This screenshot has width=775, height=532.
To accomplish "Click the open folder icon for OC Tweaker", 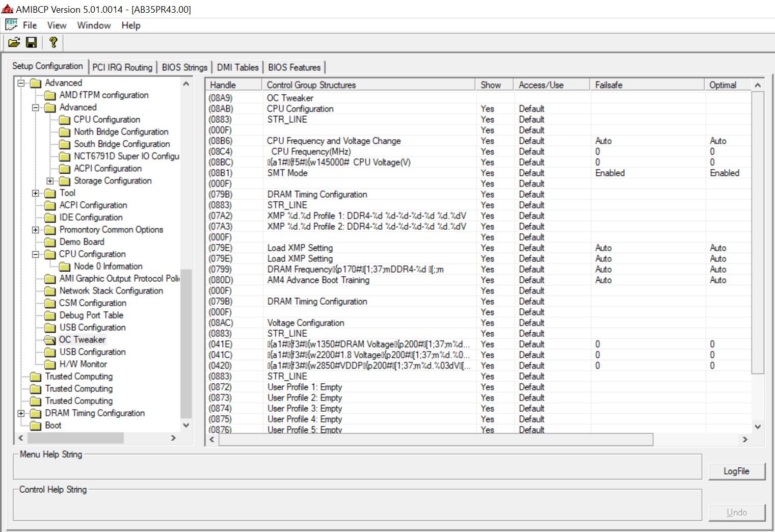I will pos(50,340).
